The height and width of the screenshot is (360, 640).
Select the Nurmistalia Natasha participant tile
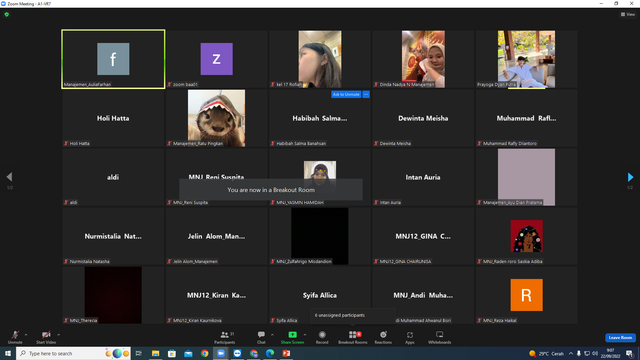(113, 236)
